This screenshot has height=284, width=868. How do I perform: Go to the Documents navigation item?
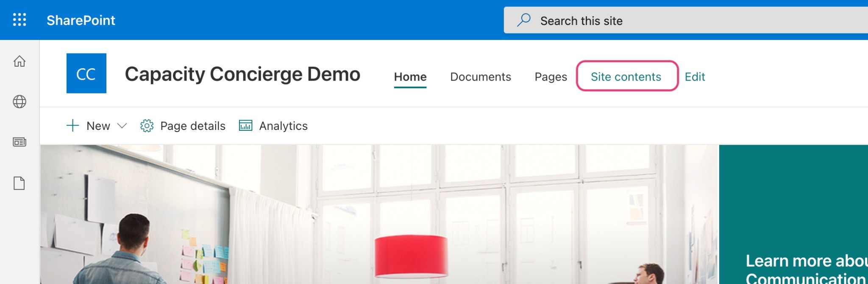[x=481, y=77]
